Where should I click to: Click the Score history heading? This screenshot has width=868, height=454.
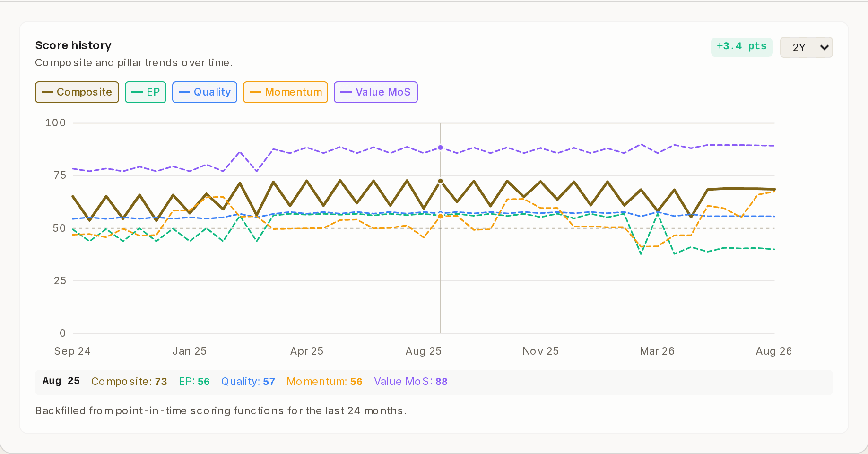click(x=73, y=45)
